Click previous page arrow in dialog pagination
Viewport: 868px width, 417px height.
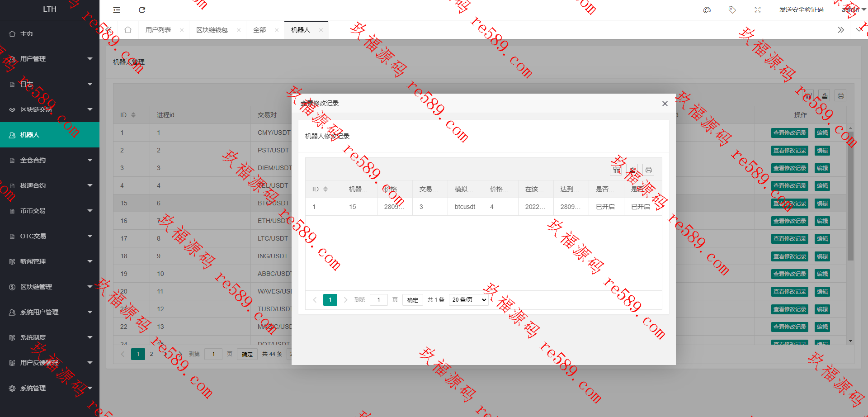coord(315,300)
